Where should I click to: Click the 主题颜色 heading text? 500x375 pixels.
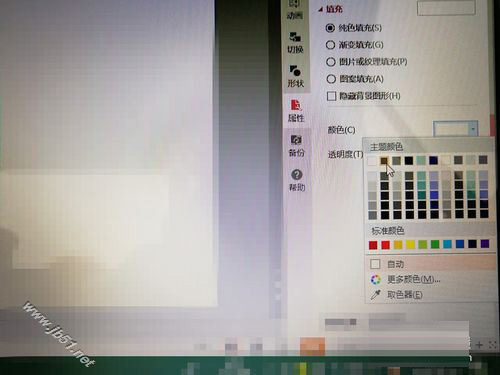point(387,147)
